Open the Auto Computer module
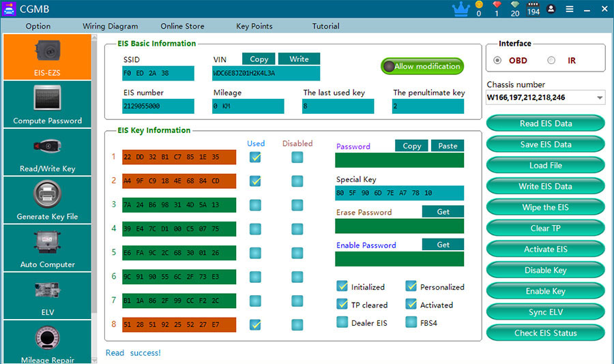Image resolution: width=614 pixels, height=364 pixels. coord(47,247)
